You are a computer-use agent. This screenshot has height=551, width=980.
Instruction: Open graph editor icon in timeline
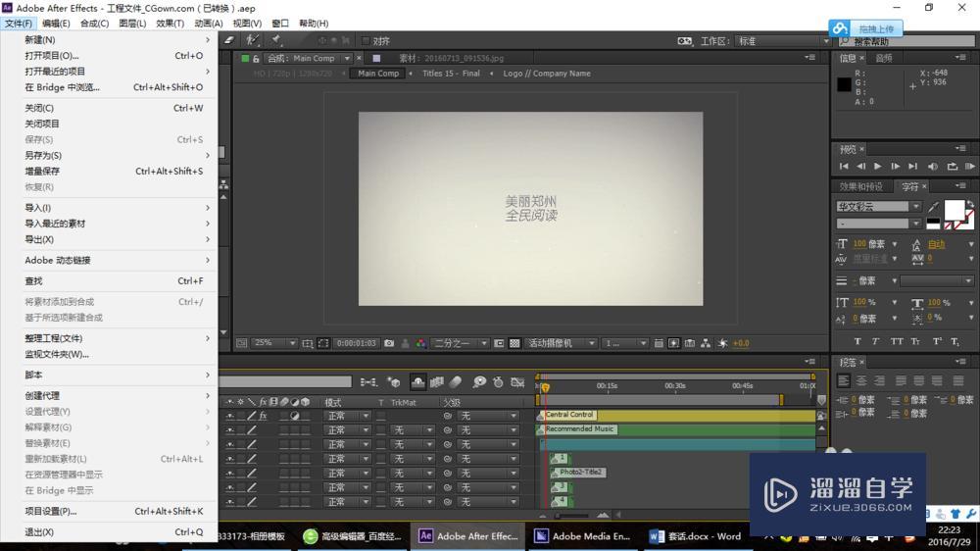coord(517,382)
